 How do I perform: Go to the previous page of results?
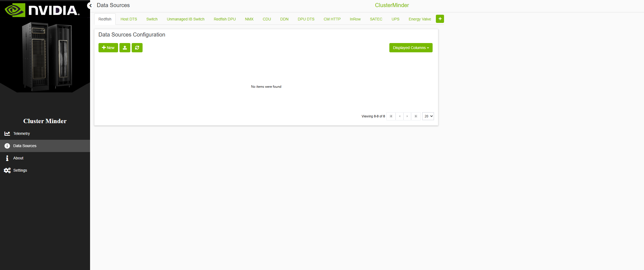click(x=400, y=116)
